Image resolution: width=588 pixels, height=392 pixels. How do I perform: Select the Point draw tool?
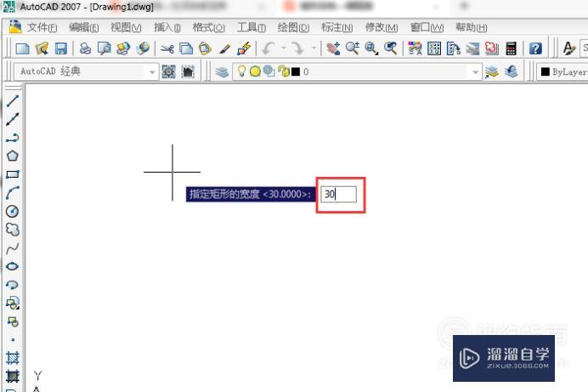tap(13, 340)
